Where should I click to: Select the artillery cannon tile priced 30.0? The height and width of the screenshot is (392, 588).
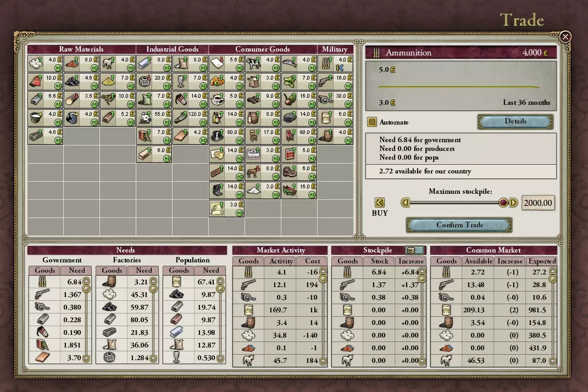tap(336, 100)
